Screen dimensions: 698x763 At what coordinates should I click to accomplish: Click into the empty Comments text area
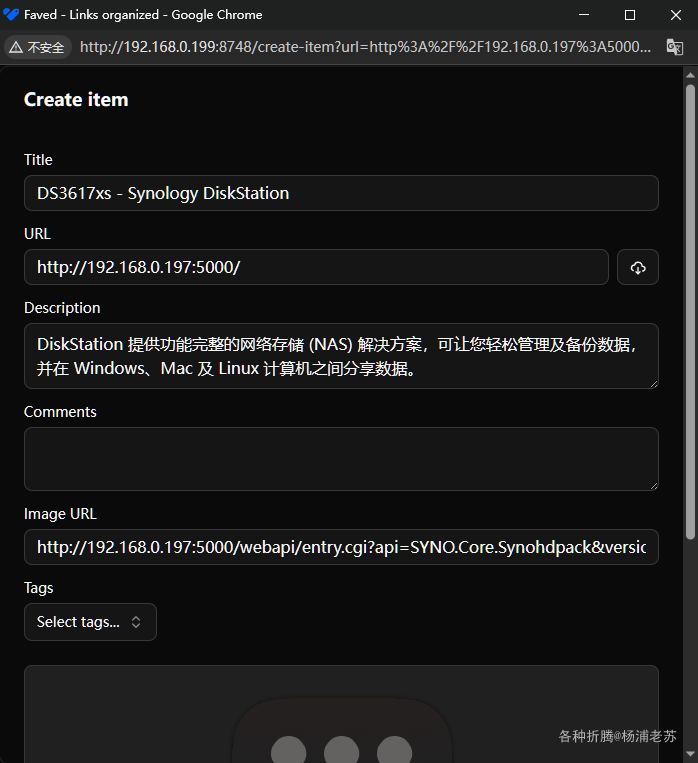coord(341,459)
